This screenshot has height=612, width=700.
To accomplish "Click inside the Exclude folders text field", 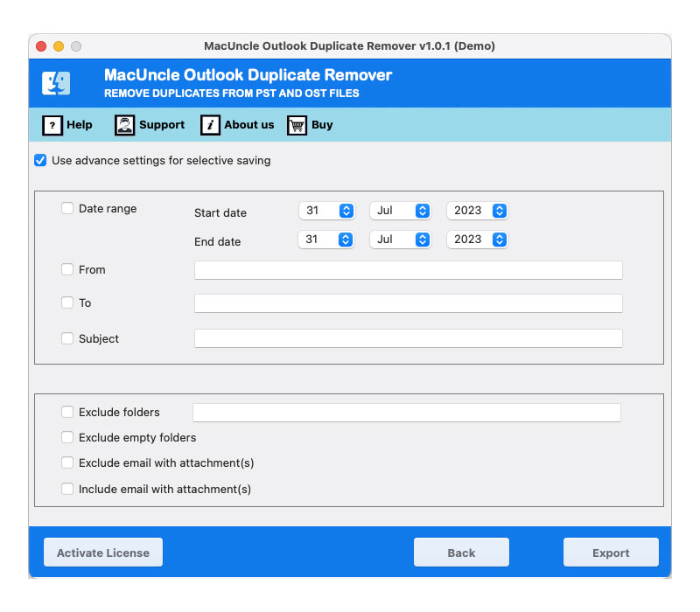I will pyautogui.click(x=408, y=412).
